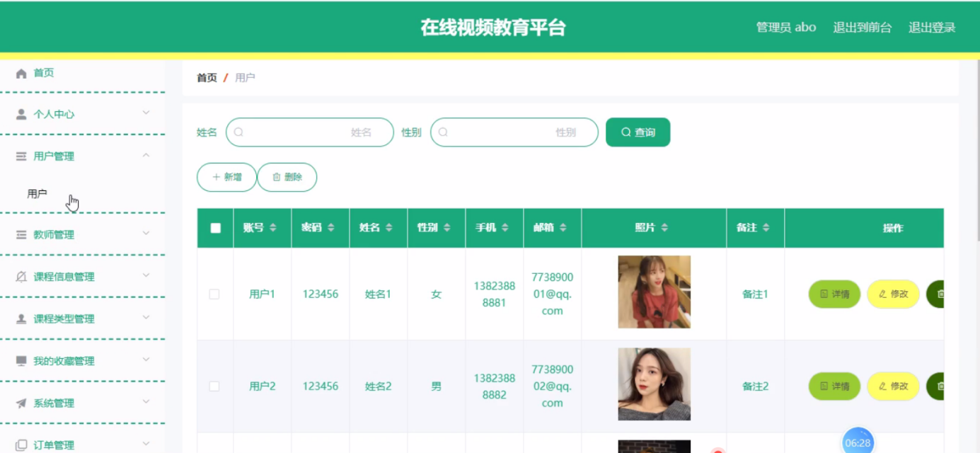
Task: Click the person icon next to 个人中心
Action: (21, 114)
